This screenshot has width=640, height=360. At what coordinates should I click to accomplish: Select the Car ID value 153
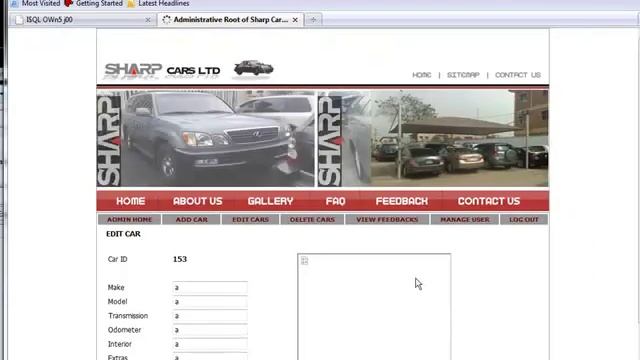pos(180,259)
